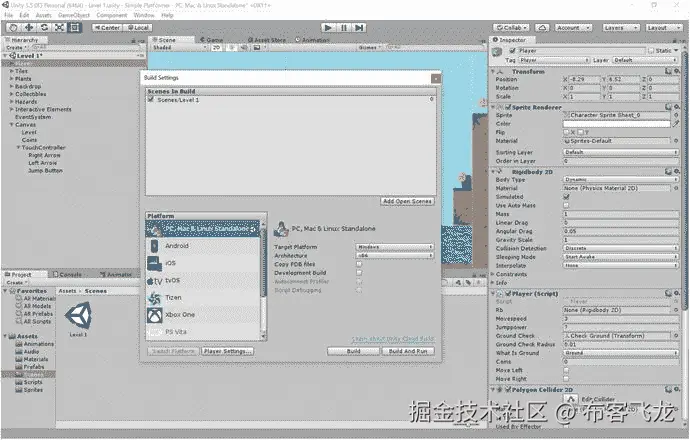Select the Rect Transform tool
The width and height of the screenshot is (690, 440).
coord(75,28)
